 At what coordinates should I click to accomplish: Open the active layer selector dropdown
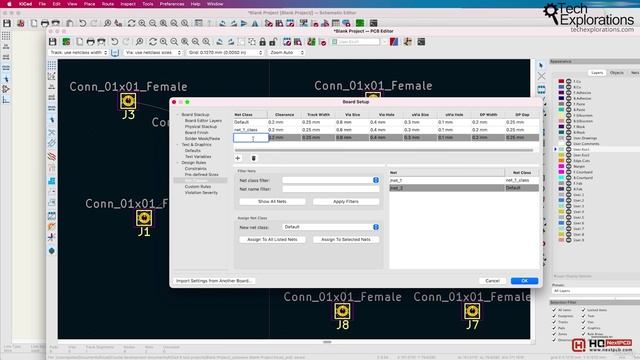tap(358, 42)
